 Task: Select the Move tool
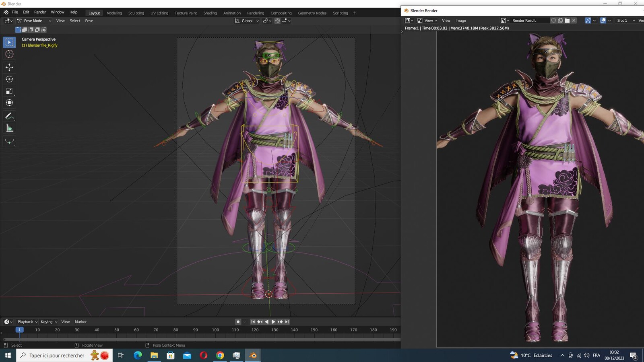9,67
